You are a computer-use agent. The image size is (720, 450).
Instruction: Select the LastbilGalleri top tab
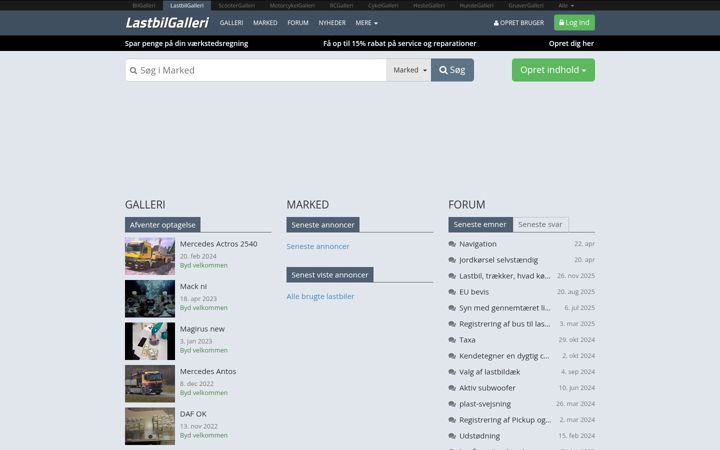click(x=187, y=6)
